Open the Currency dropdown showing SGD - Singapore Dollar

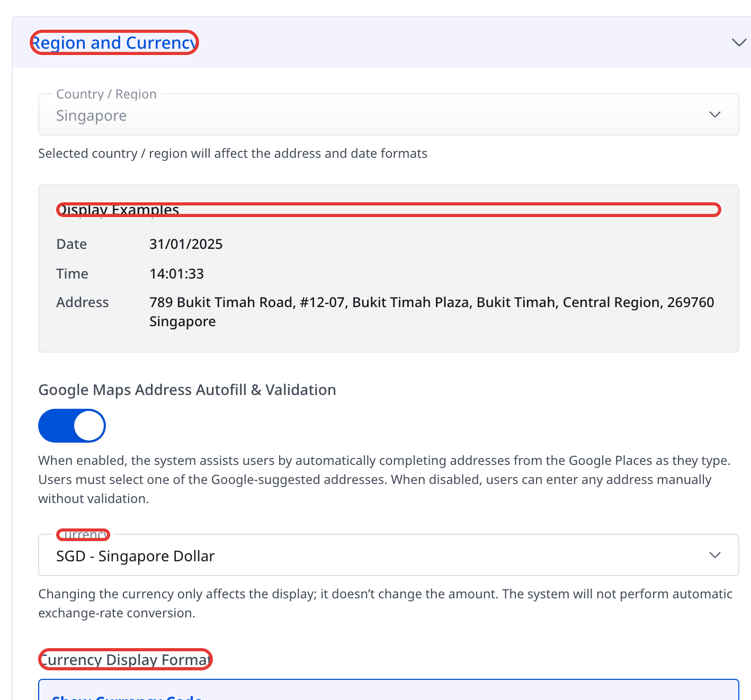tap(388, 555)
